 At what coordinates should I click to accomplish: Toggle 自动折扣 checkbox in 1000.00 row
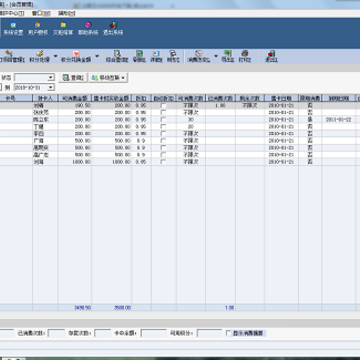point(163,162)
